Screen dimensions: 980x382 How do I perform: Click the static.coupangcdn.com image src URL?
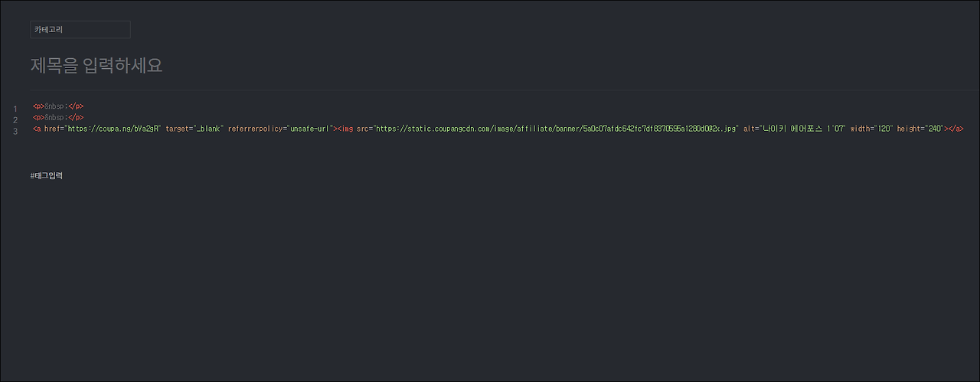[556, 129]
